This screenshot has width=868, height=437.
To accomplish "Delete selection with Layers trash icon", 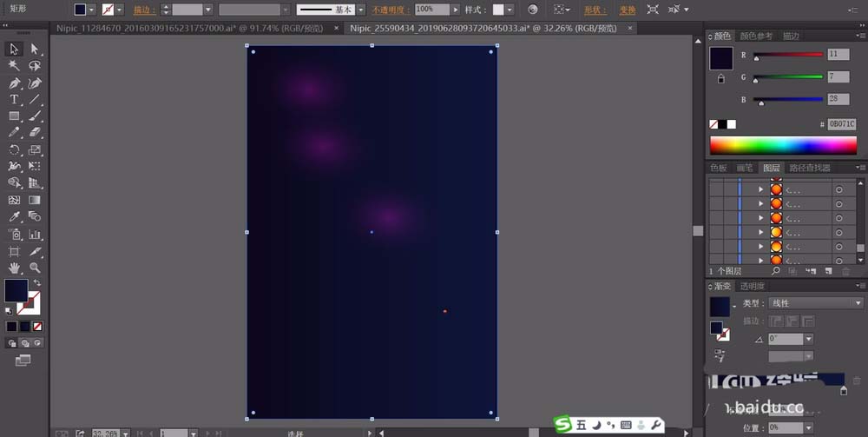I will click(x=845, y=271).
